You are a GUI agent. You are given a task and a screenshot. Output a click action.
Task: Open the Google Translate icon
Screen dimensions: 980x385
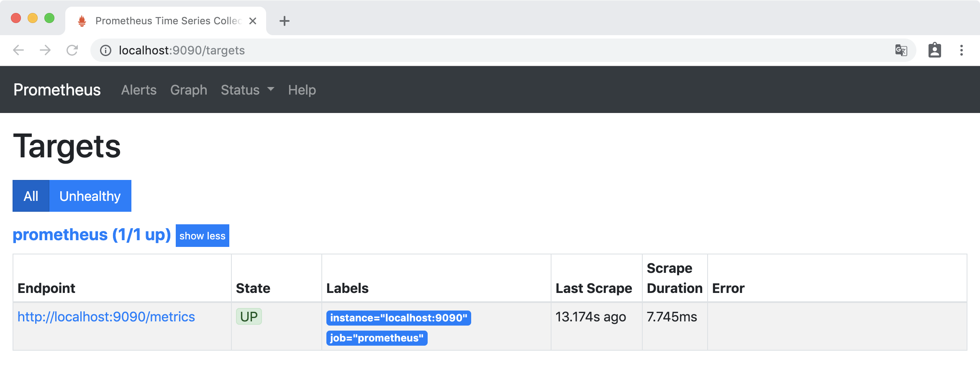pyautogui.click(x=901, y=51)
